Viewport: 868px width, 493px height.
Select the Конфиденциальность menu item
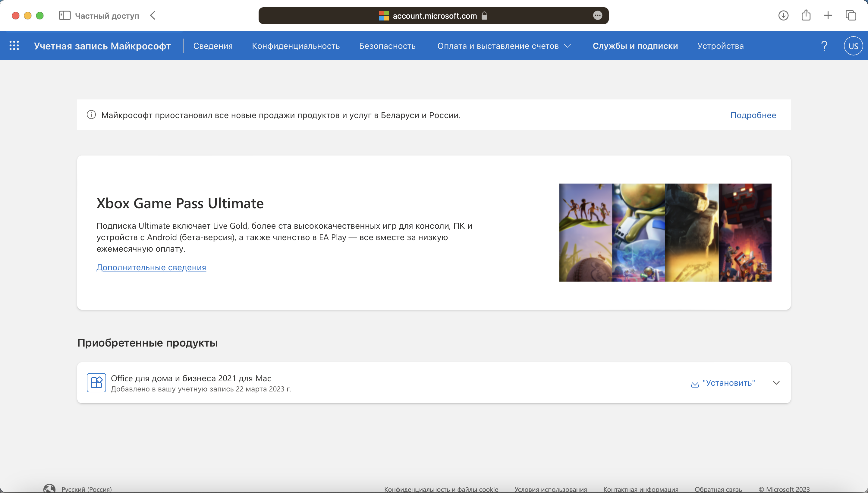pos(296,46)
